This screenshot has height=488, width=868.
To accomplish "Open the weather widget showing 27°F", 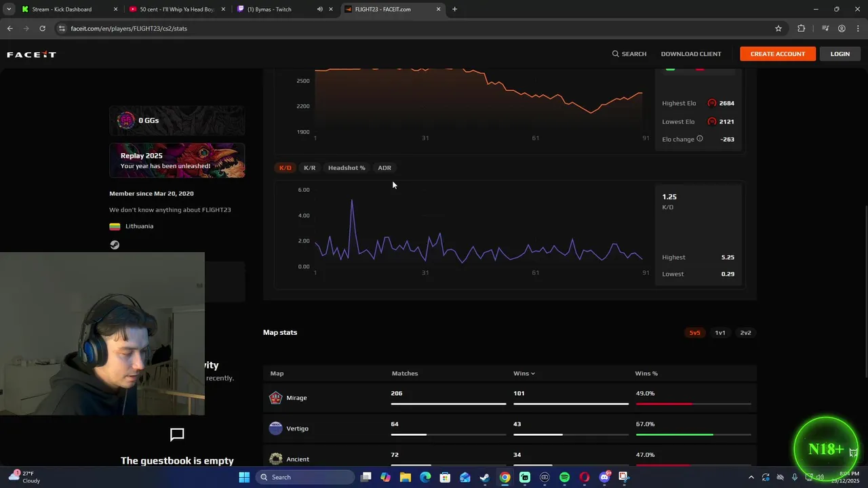I will pos(24,477).
